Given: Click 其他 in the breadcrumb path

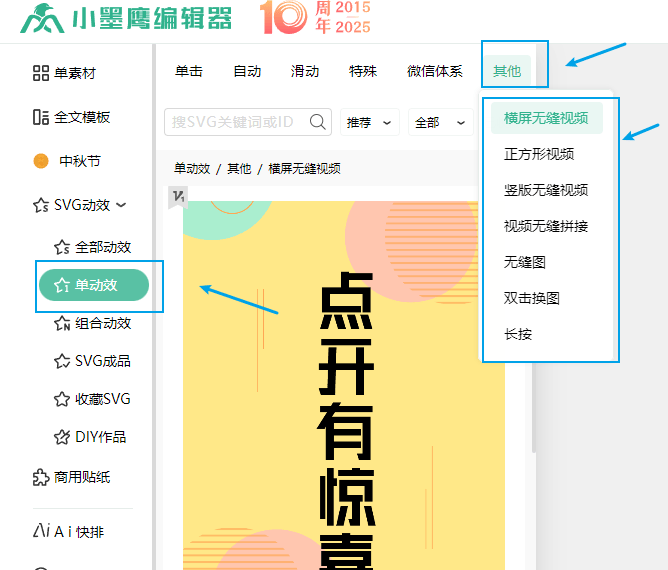Looking at the screenshot, I should pos(239,169).
